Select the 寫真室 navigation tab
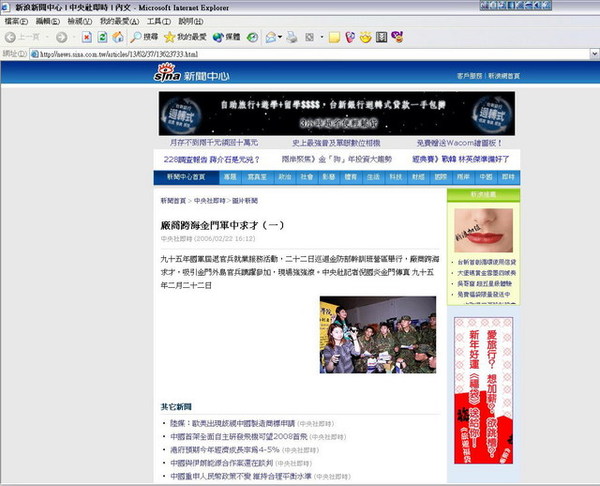Image resolution: width=600 pixels, height=486 pixels. tap(257, 177)
